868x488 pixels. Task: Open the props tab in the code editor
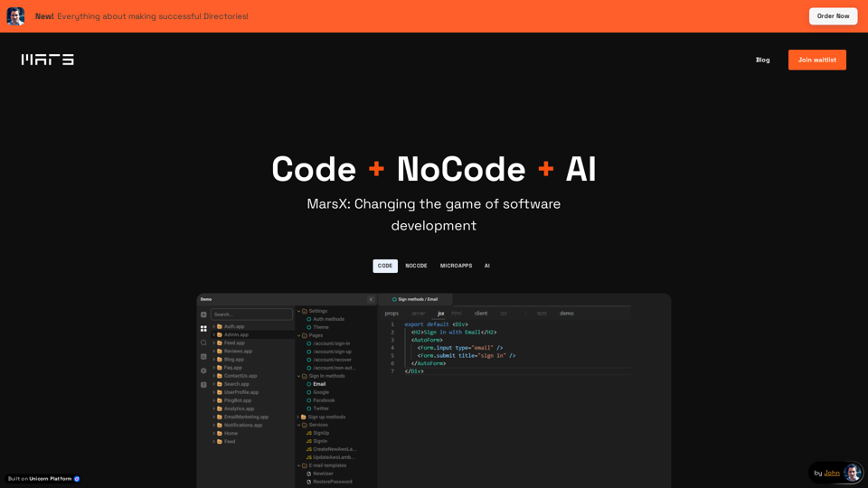point(392,314)
